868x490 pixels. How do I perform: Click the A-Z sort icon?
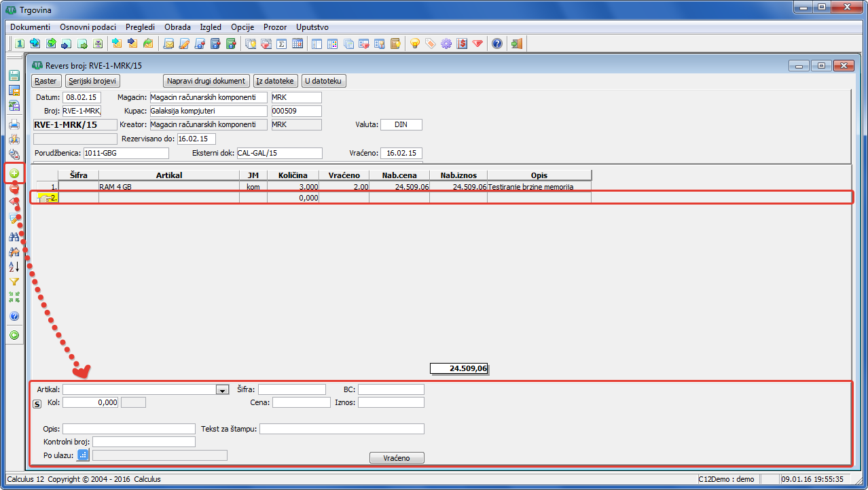(x=14, y=267)
